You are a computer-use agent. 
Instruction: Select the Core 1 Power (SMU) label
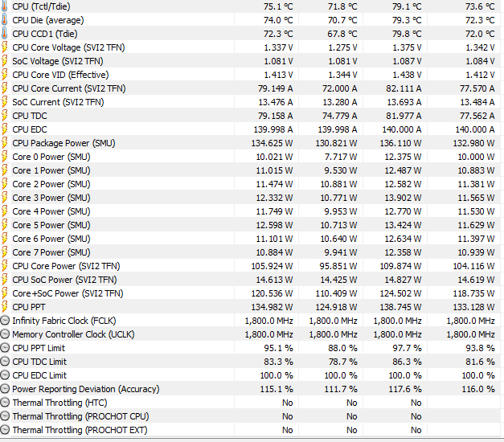click(51, 170)
